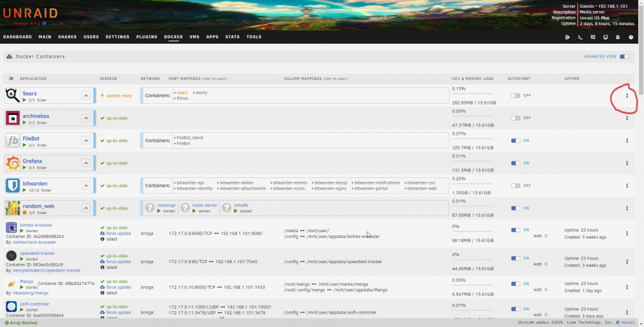
Task: Toggle autostart for binhex-krusader
Action: click(515, 230)
